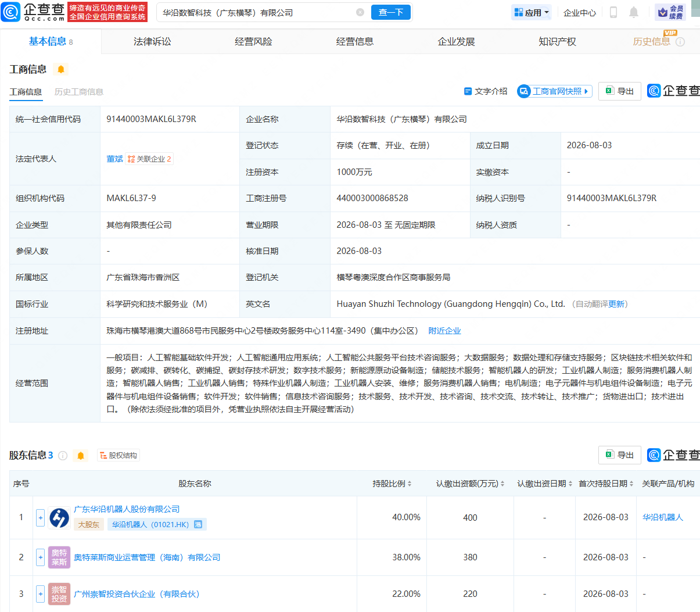This screenshot has width=700, height=612.
Task: Open the 华沿机器人 related product link
Action: point(663,517)
